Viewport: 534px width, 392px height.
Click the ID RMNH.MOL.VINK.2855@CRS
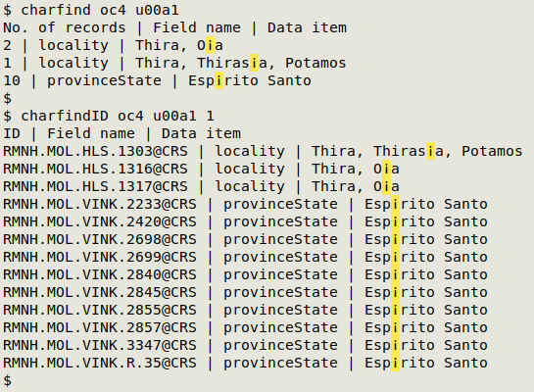tap(100, 311)
